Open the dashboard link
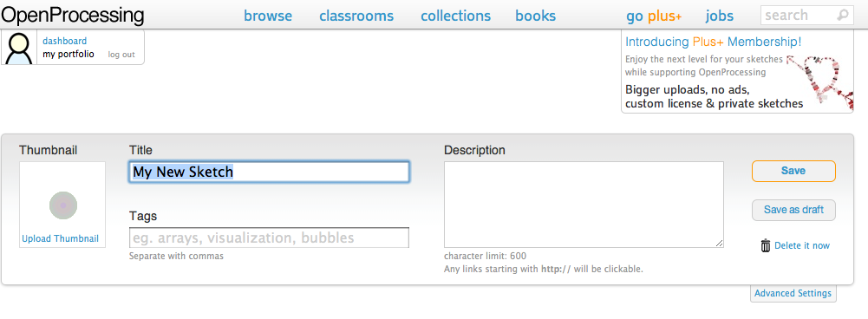Image resolution: width=868 pixels, height=319 pixels. (x=65, y=41)
